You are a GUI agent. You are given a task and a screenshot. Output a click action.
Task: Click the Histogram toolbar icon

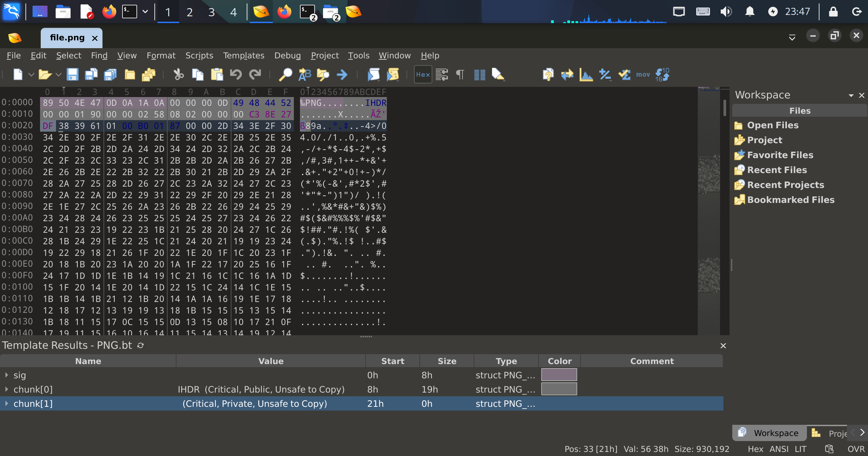(x=586, y=74)
